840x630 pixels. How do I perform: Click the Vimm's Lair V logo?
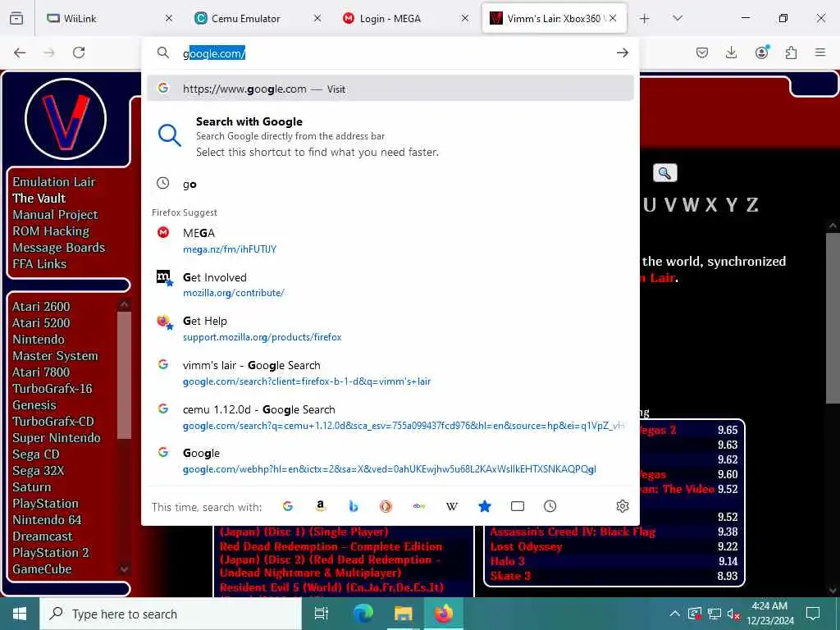[x=66, y=118]
